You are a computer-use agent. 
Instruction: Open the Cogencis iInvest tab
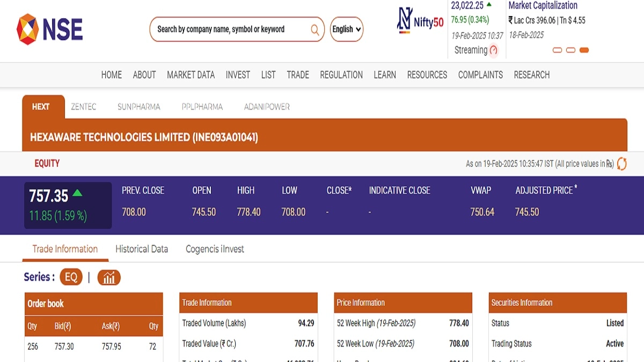tap(215, 249)
